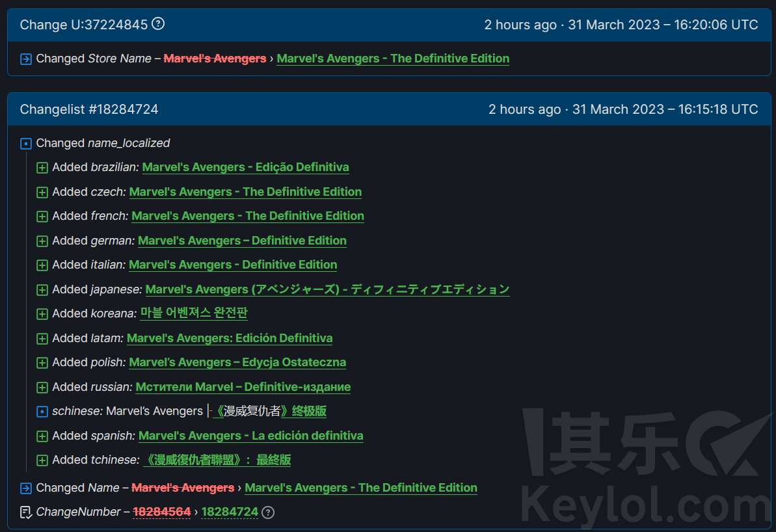Click Changelist #18284724 header title
Image resolution: width=776 pixels, height=532 pixels.
(89, 109)
